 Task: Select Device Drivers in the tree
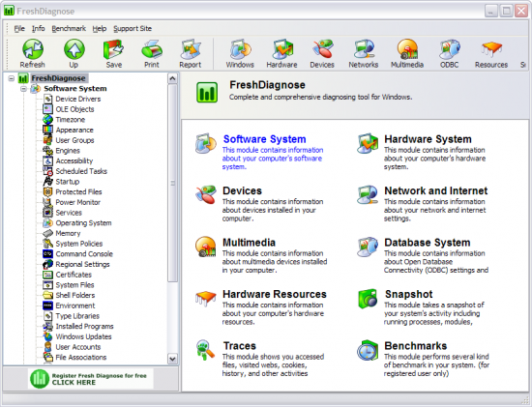[x=78, y=99]
